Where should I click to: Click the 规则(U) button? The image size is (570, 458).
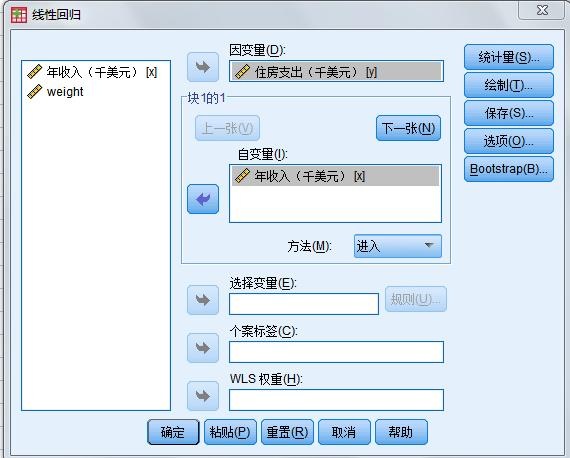pos(416,299)
